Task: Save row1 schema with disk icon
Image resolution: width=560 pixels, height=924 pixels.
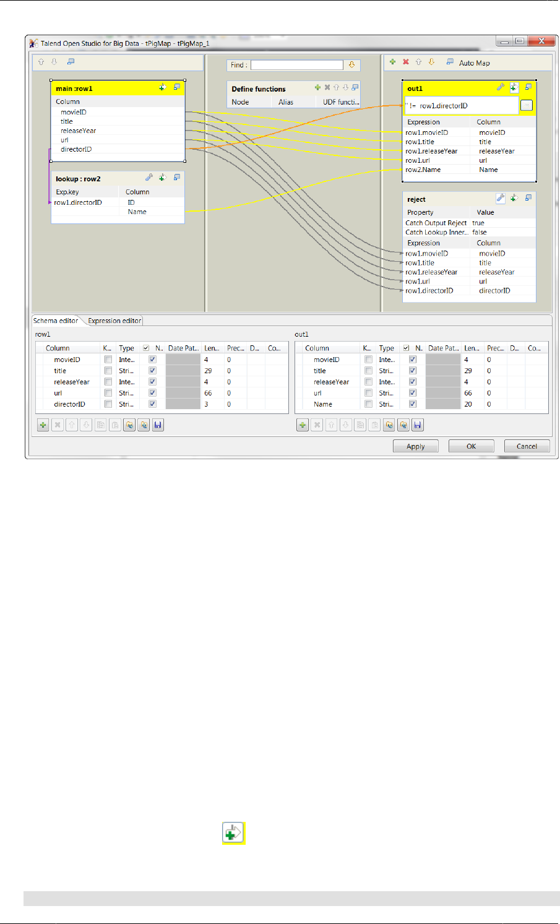Action: click(158, 425)
